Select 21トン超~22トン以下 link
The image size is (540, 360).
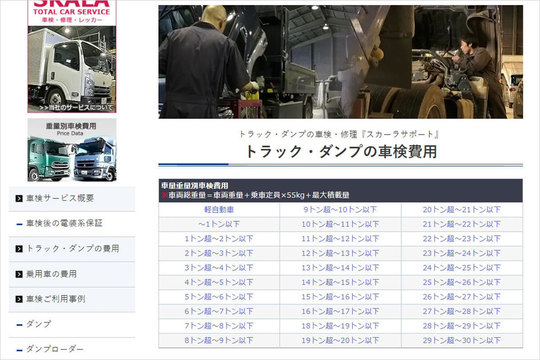[x=462, y=224]
